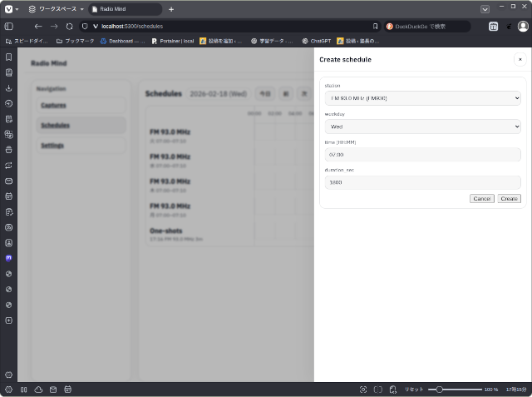Bookmark this page via address bar icon
Screen dimensions: 532x397
pyautogui.click(x=375, y=26)
